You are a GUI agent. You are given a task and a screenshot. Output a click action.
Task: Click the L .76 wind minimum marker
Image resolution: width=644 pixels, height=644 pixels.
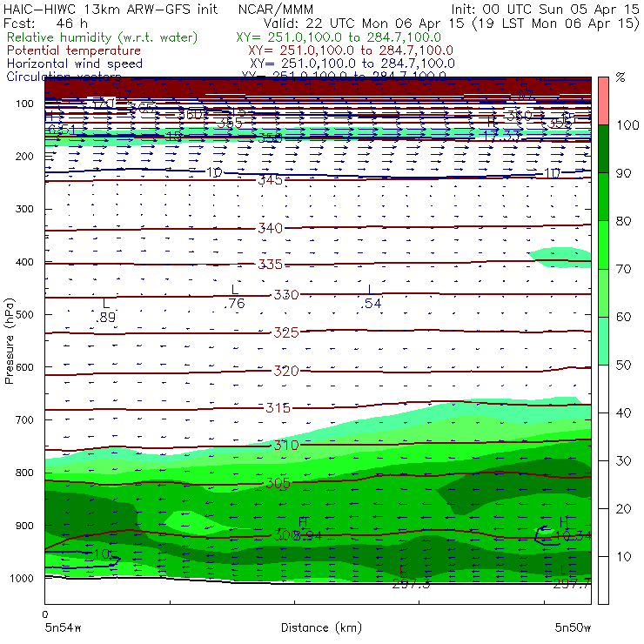point(234,297)
